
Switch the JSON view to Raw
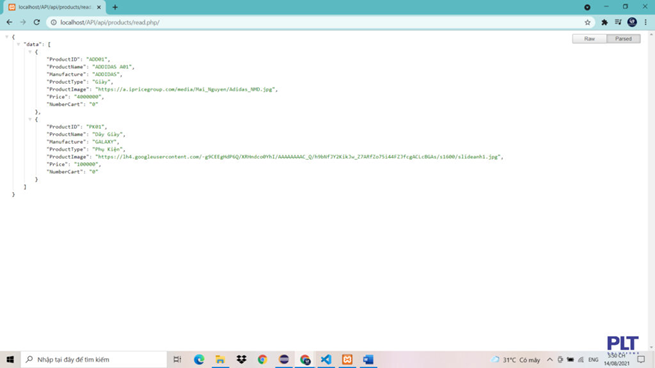click(x=589, y=38)
